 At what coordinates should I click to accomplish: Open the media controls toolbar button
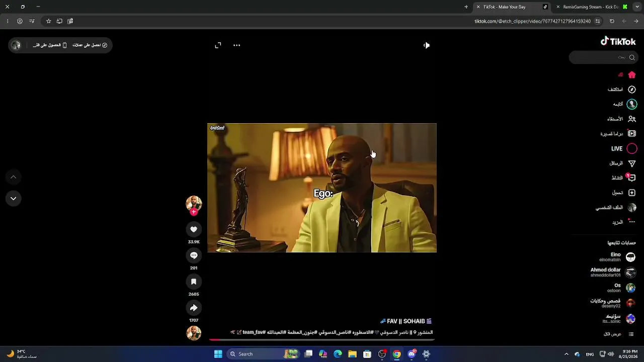point(32,21)
